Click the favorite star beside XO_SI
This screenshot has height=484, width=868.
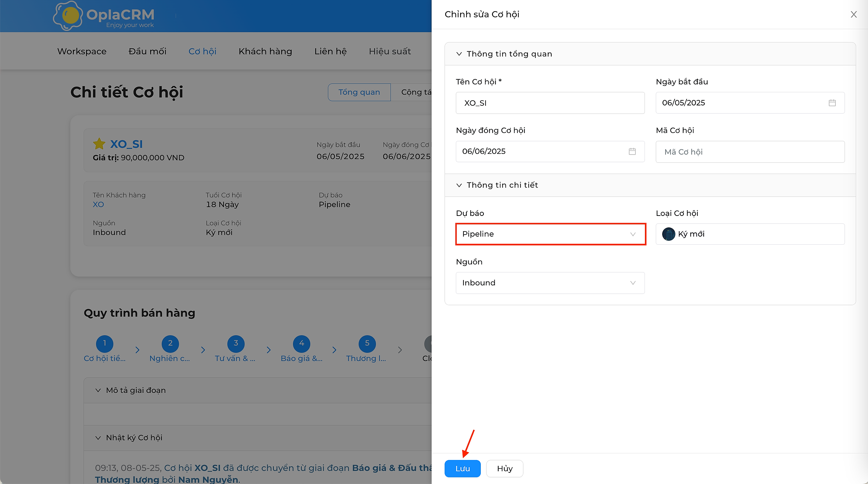99,144
